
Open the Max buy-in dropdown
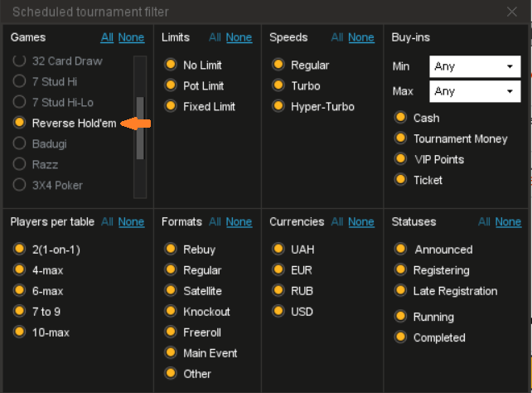pyautogui.click(x=475, y=91)
